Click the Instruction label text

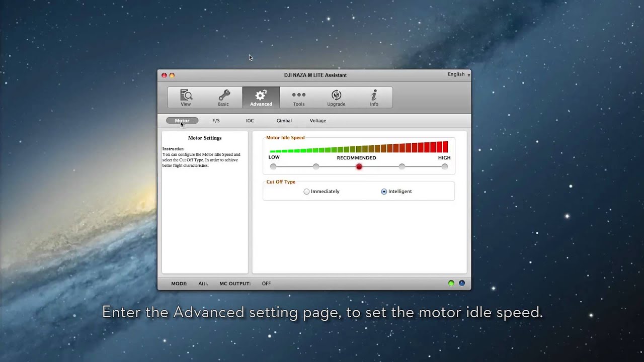click(173, 149)
